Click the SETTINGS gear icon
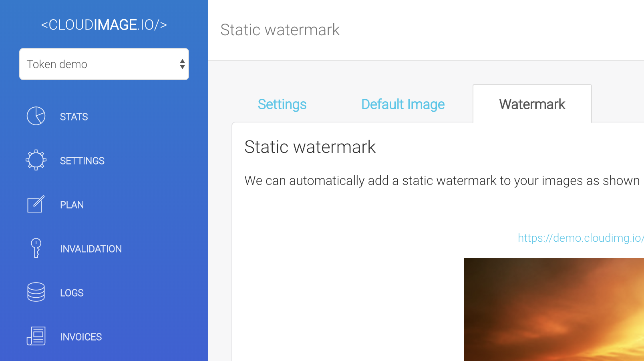The image size is (644, 361). click(x=36, y=160)
